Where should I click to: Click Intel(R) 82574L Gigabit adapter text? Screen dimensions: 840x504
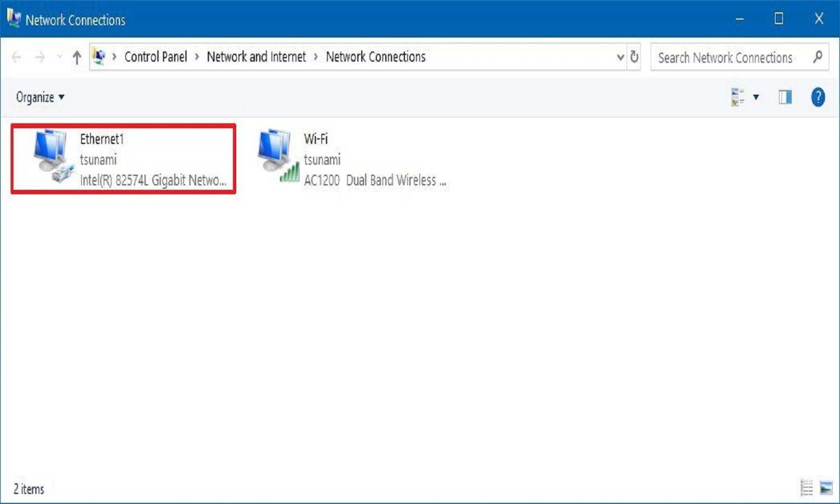(153, 180)
